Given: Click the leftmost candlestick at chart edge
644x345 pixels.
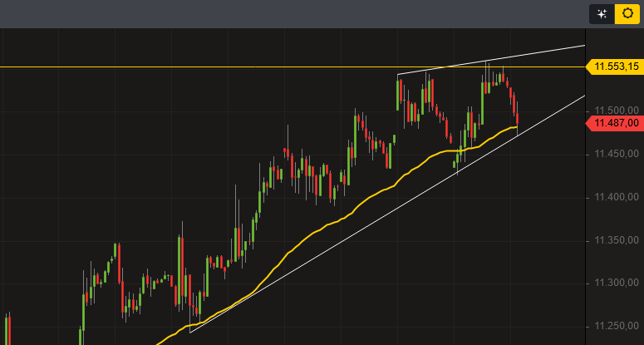Looking at the screenshot, I should click(x=7, y=327).
